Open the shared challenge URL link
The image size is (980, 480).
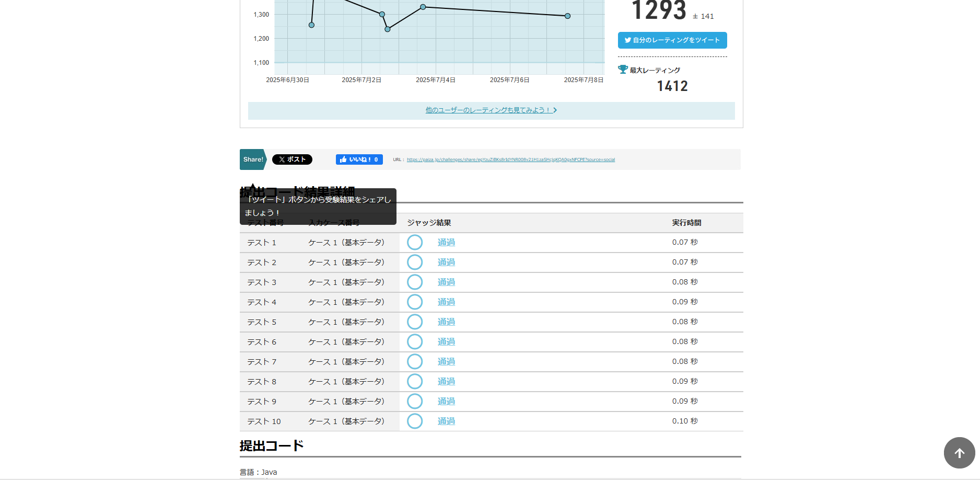click(x=510, y=160)
